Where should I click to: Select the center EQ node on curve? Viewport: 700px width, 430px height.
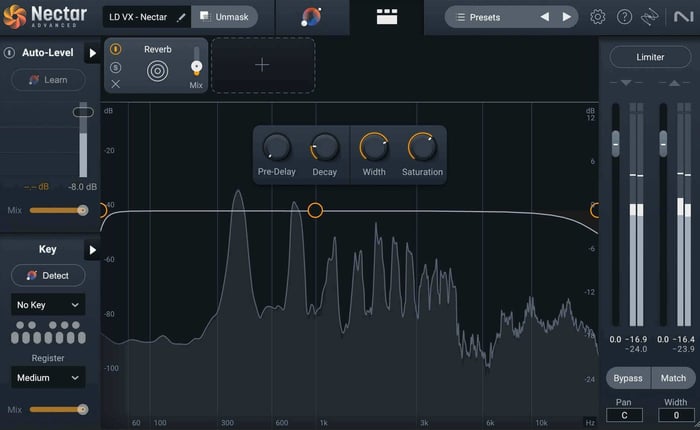click(315, 210)
